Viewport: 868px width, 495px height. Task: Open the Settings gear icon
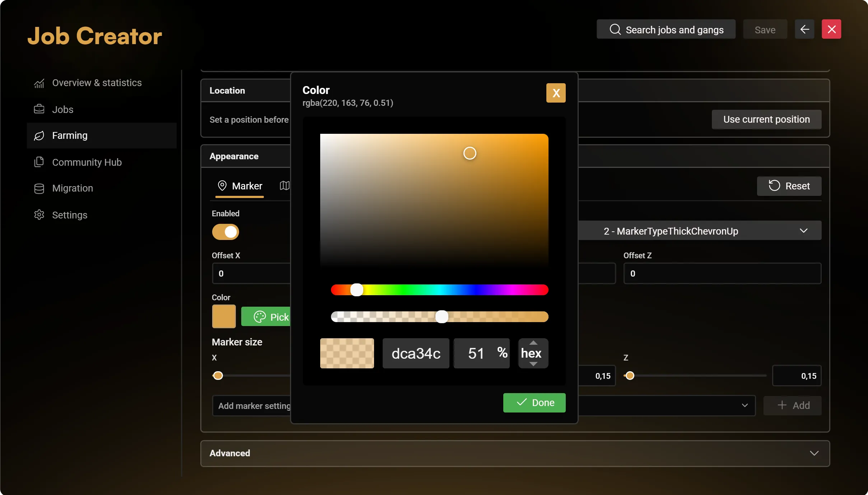(x=39, y=215)
